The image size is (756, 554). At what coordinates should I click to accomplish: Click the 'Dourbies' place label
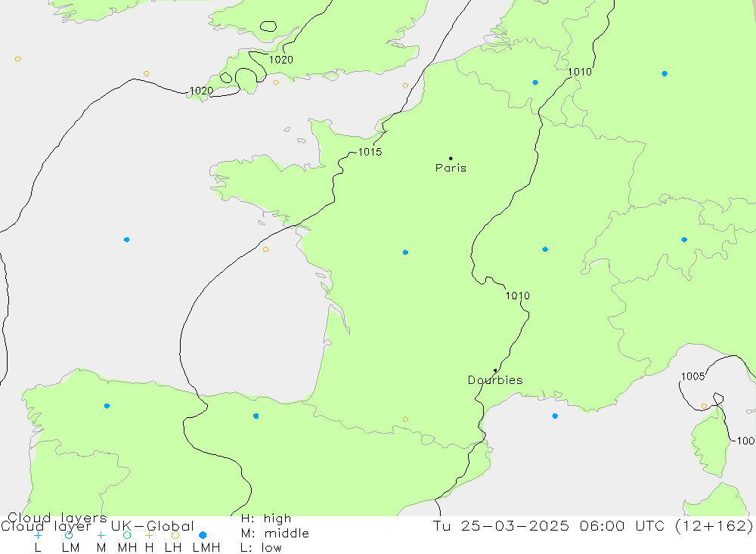pos(495,380)
